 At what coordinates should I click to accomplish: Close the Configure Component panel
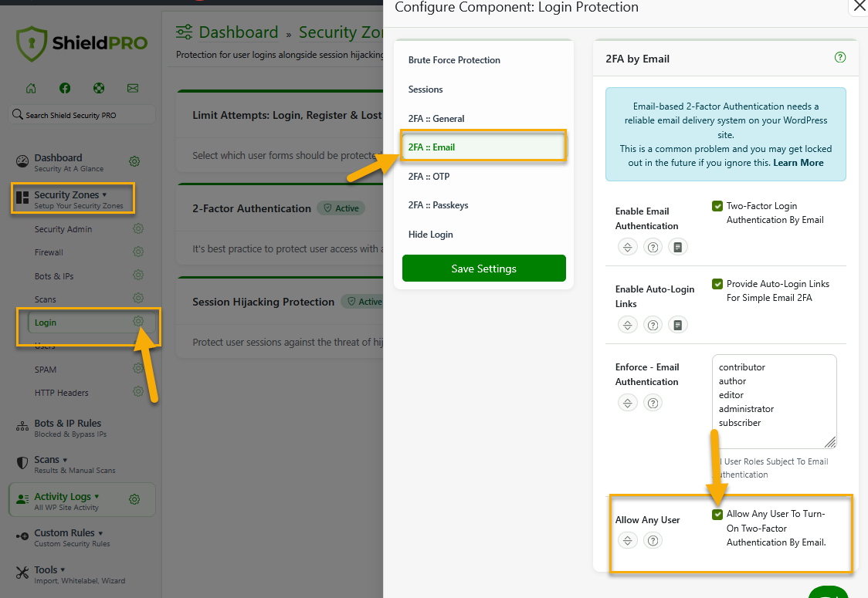point(860,7)
